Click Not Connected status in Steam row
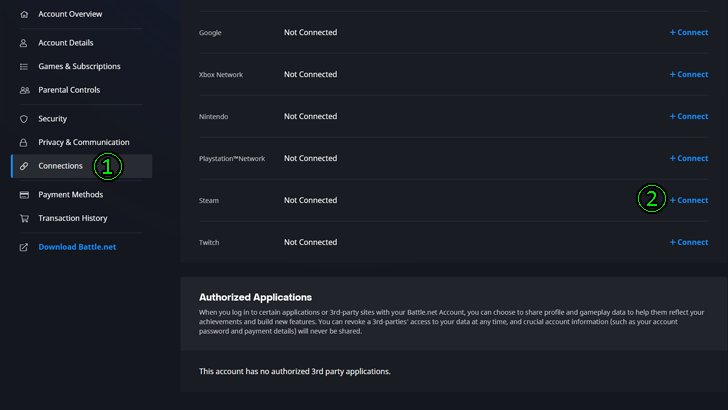Viewport: 728px width, 410px height. (x=311, y=200)
